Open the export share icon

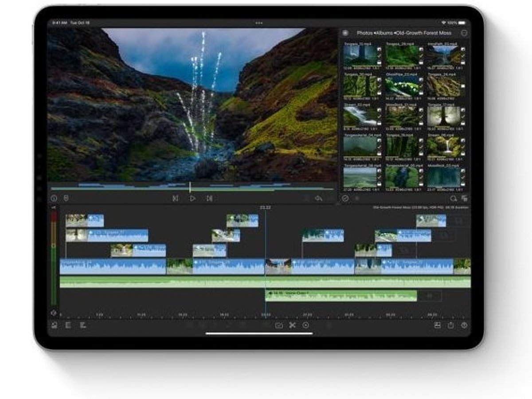450,325
